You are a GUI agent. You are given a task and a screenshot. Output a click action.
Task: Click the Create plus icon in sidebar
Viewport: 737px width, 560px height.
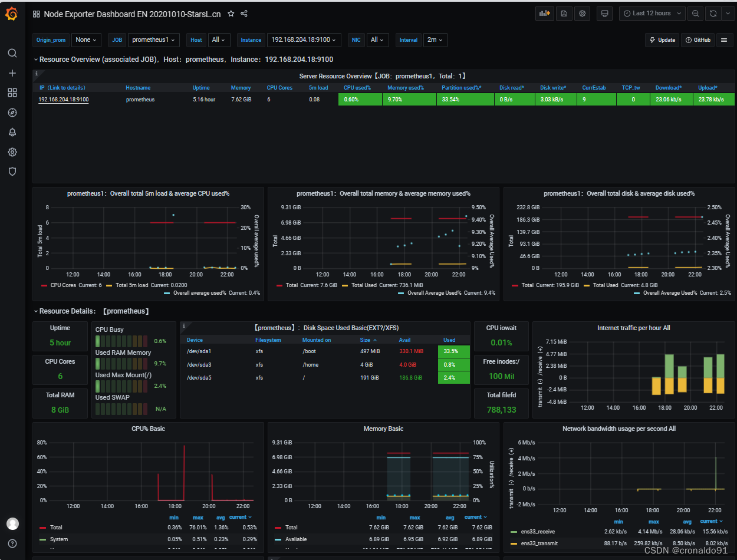(x=12, y=73)
